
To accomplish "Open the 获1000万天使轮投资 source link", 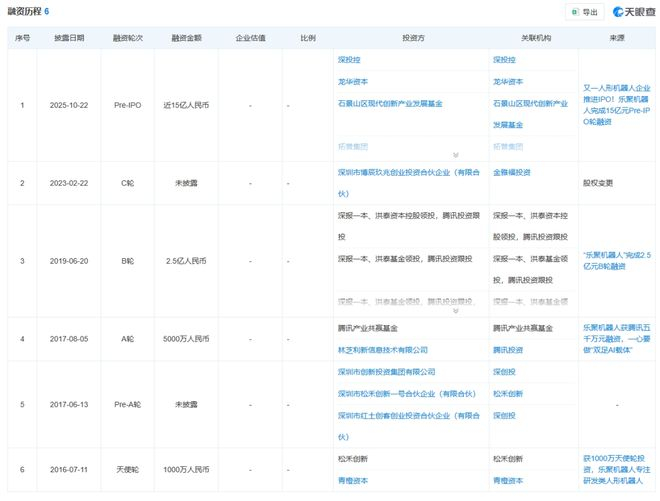I will tap(617, 469).
